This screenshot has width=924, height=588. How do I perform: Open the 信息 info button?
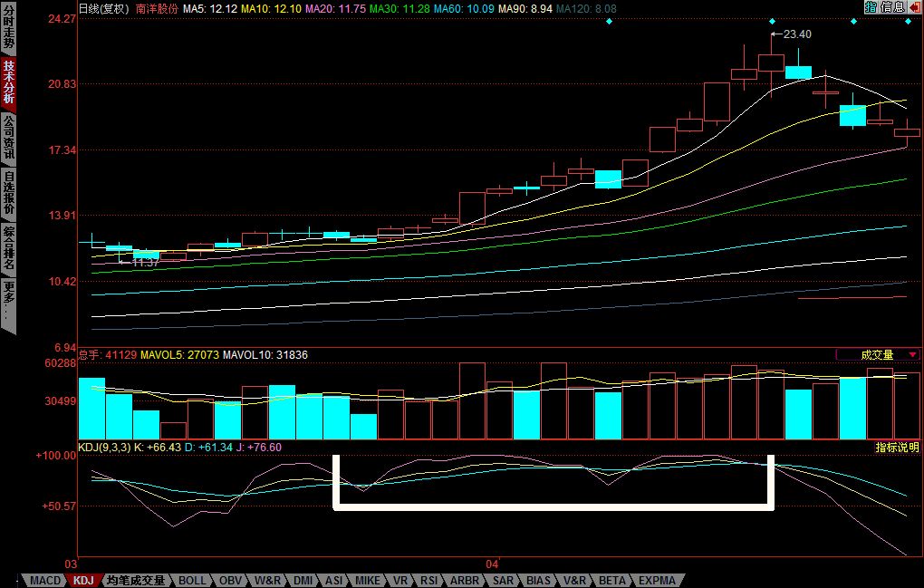(x=892, y=7)
